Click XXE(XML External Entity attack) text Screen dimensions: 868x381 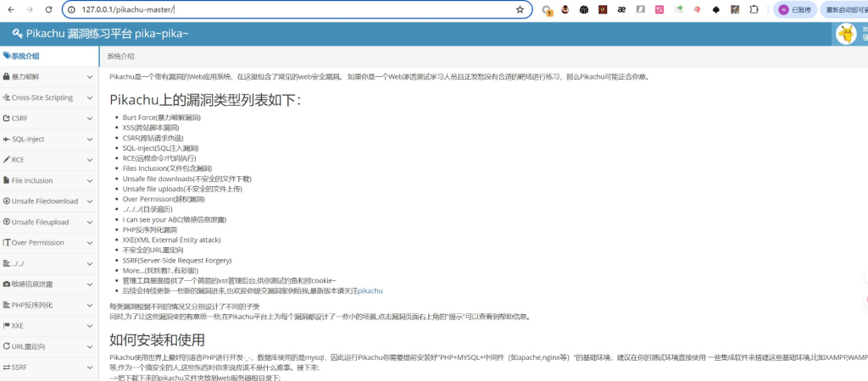171,240
